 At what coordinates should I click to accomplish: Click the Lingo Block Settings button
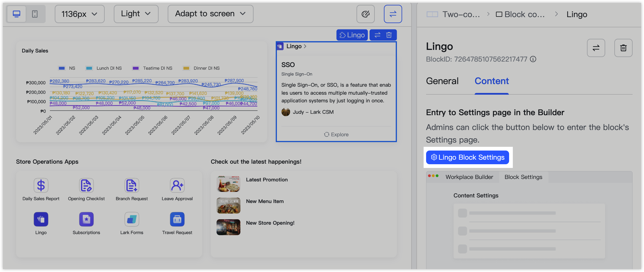pyautogui.click(x=467, y=157)
